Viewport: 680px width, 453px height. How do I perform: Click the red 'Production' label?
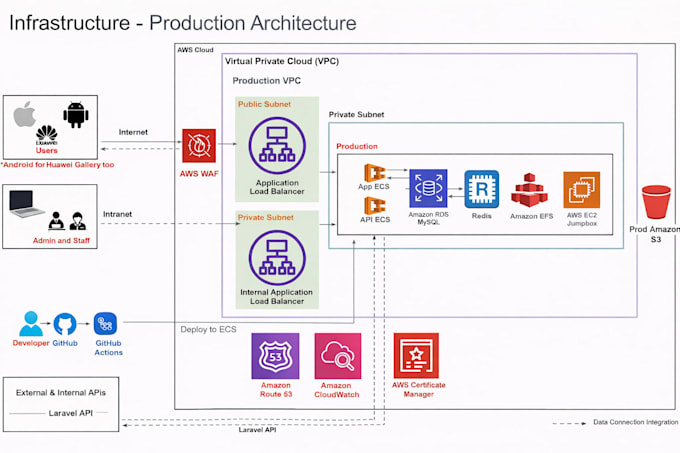point(357,146)
